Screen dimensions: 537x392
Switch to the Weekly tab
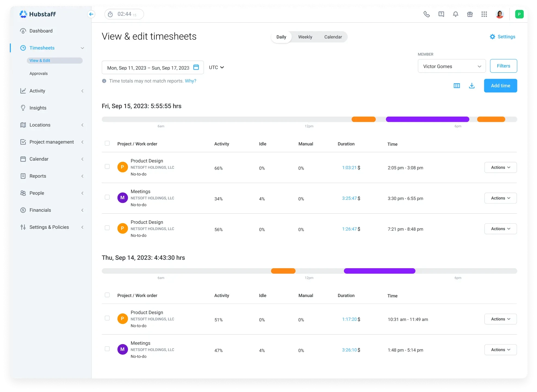click(305, 37)
